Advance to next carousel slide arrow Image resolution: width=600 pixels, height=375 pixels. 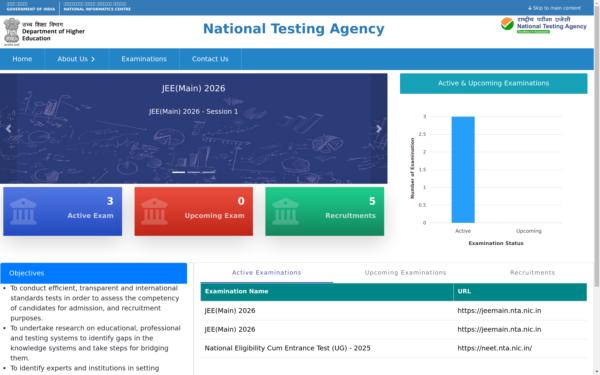379,129
